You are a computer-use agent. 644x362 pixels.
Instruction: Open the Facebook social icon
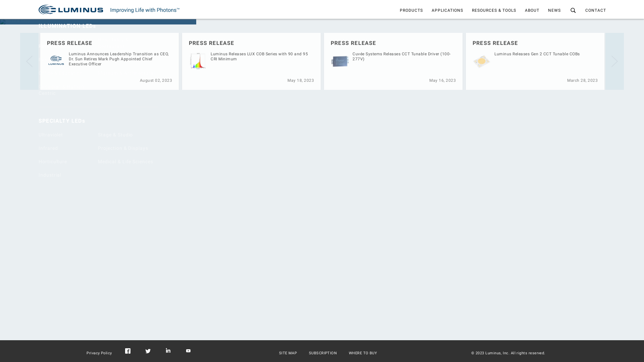(128, 351)
